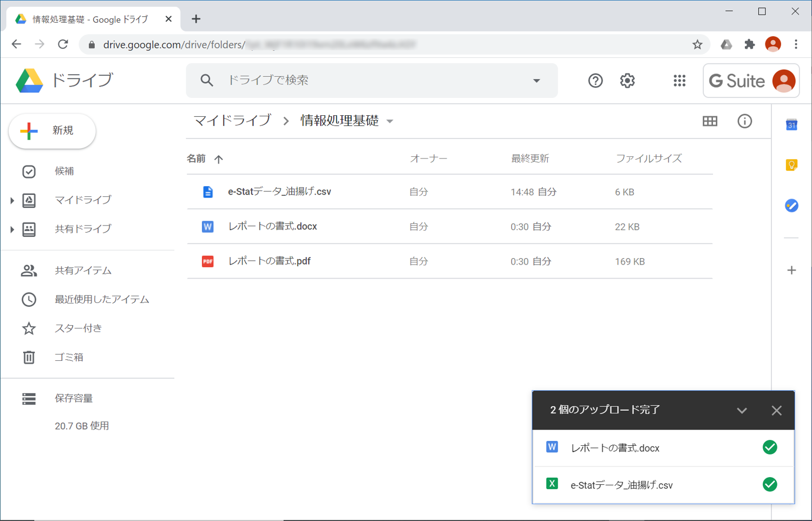
Task: Click the 20.7 GB 使用 storage text
Action: tap(82, 426)
